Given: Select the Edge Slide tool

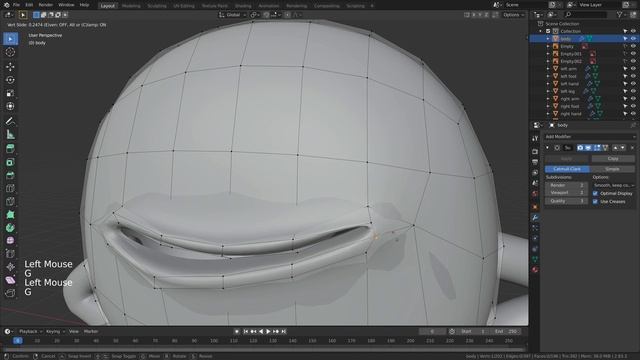Looking at the screenshot, I should pyautogui.click(x=11, y=254).
